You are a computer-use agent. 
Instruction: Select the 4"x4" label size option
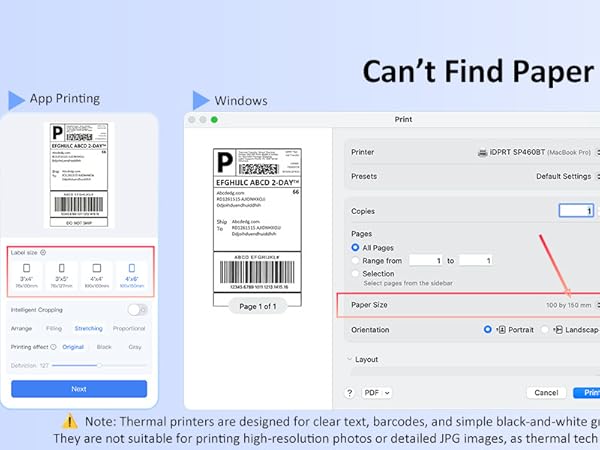pyautogui.click(x=97, y=276)
